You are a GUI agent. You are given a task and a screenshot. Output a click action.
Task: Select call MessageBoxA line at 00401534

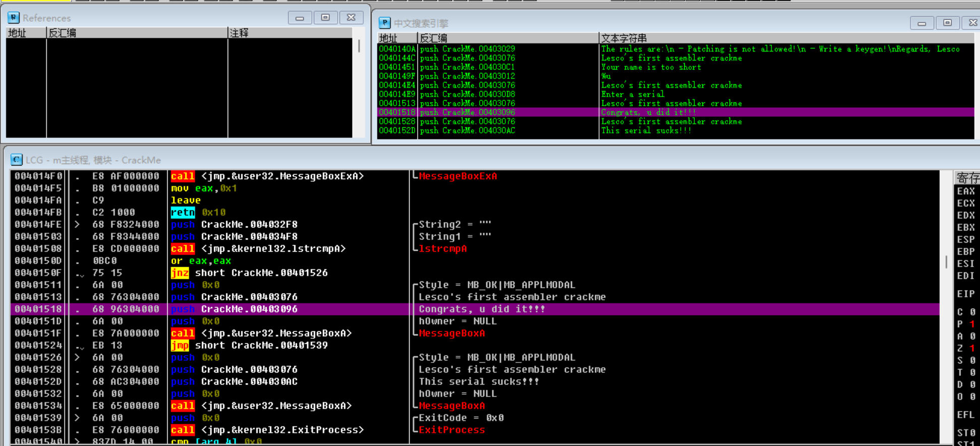point(475,405)
